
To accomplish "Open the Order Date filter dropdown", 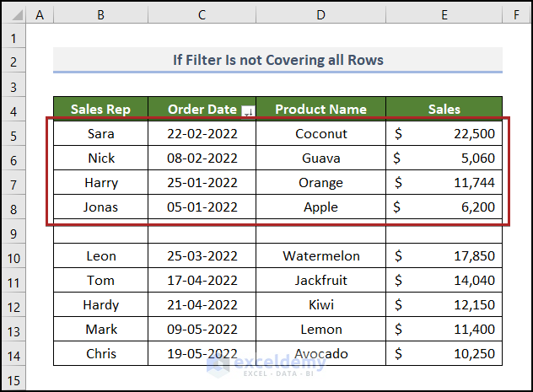I will [247, 110].
